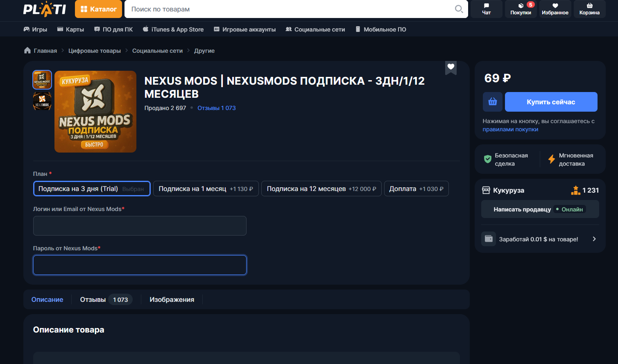The width and height of the screenshot is (618, 364).
Task: Select plan Подписка на 1 месяц
Action: (x=206, y=189)
